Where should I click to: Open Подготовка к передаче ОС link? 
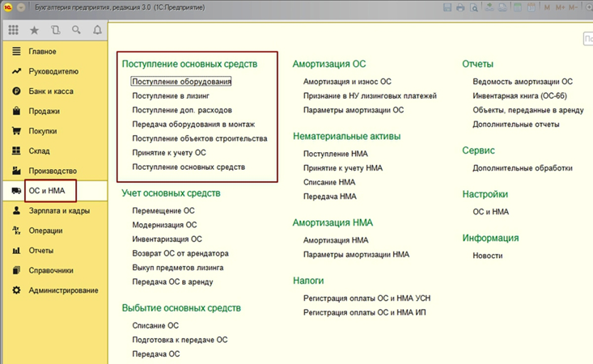[x=180, y=340]
